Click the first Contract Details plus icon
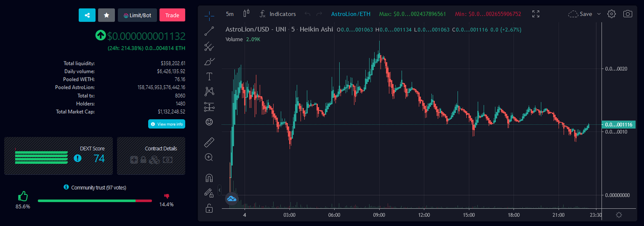 (x=134, y=160)
